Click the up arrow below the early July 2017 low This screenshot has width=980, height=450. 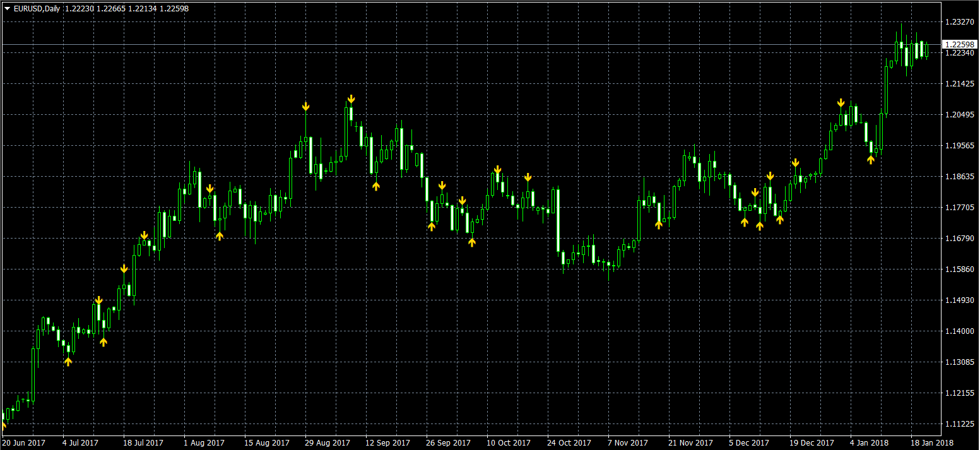pos(68,362)
